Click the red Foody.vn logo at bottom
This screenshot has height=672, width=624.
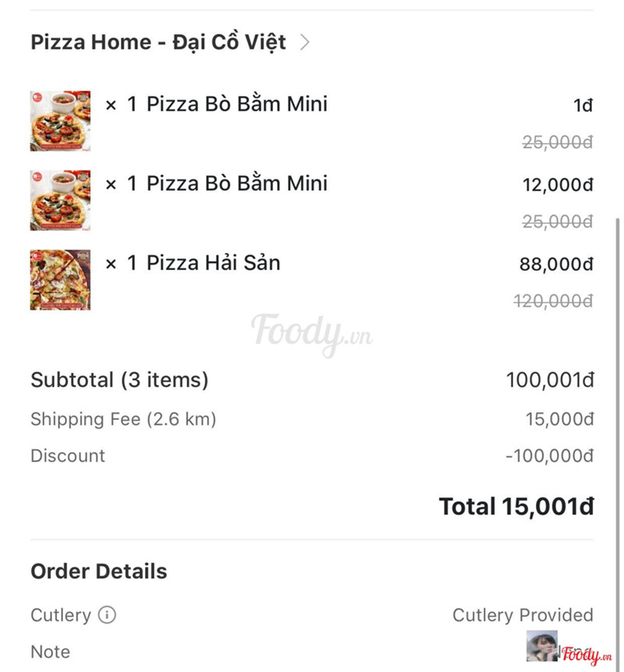click(586, 655)
